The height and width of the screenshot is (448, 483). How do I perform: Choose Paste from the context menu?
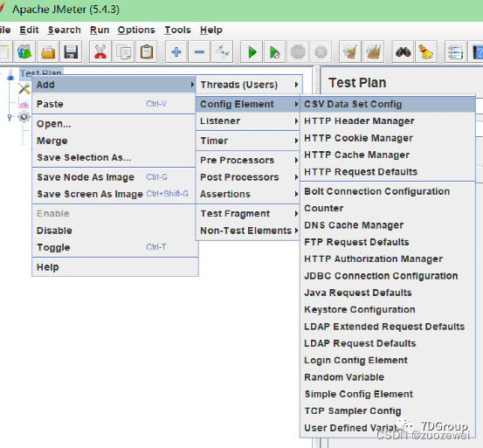click(114, 104)
